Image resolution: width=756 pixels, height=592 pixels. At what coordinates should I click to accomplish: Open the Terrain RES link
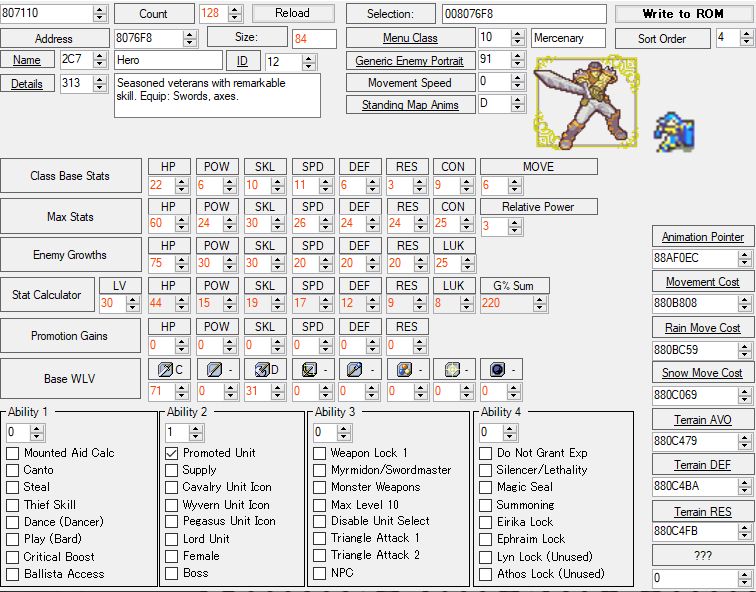[702, 511]
